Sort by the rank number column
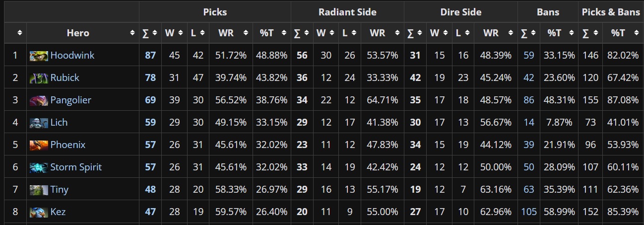This screenshot has width=644, height=225. point(15,33)
